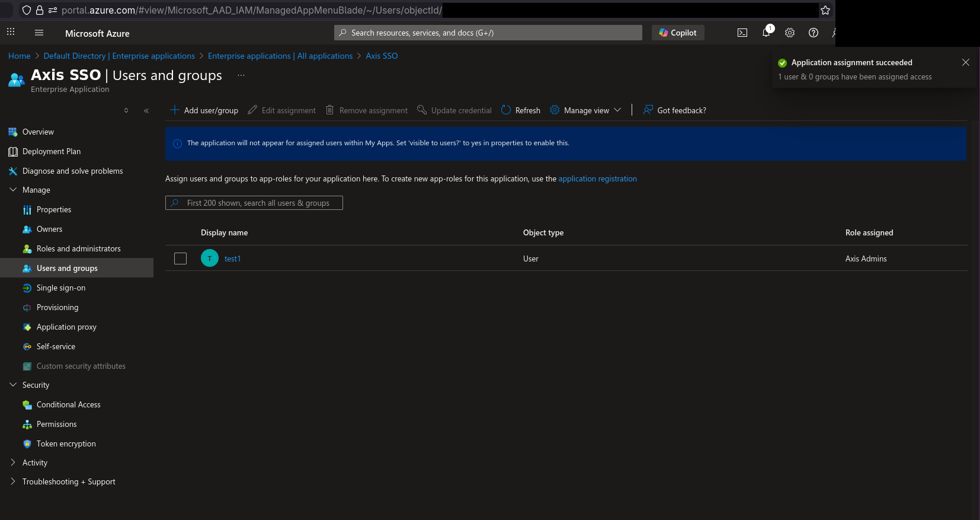Select Users and groups menu item

click(x=77, y=268)
